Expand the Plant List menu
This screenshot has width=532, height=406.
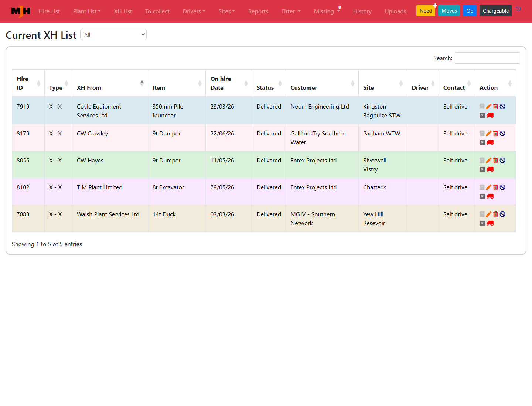(87, 11)
